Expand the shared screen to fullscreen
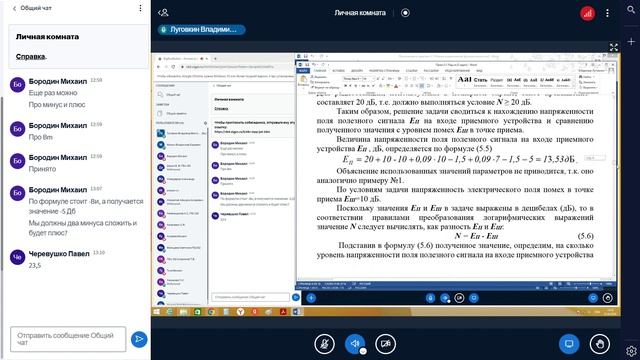The image size is (640, 360). 613,47
